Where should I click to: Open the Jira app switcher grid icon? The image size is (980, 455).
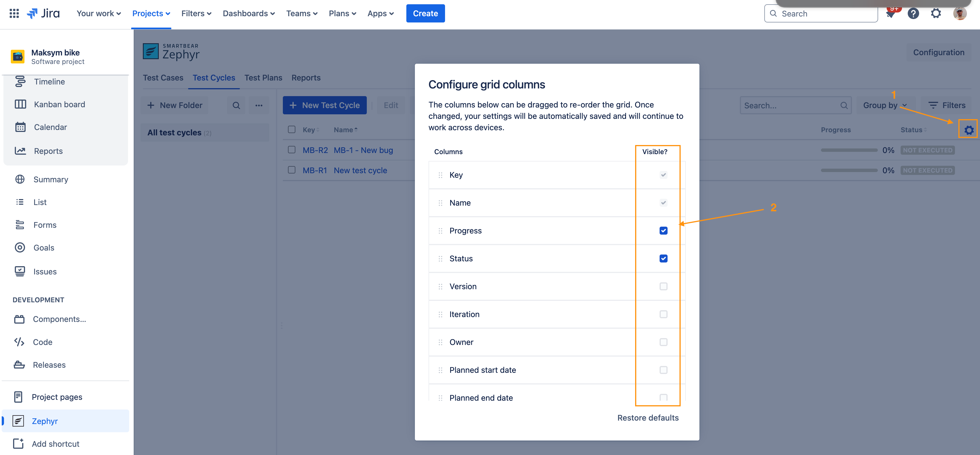pos(14,13)
